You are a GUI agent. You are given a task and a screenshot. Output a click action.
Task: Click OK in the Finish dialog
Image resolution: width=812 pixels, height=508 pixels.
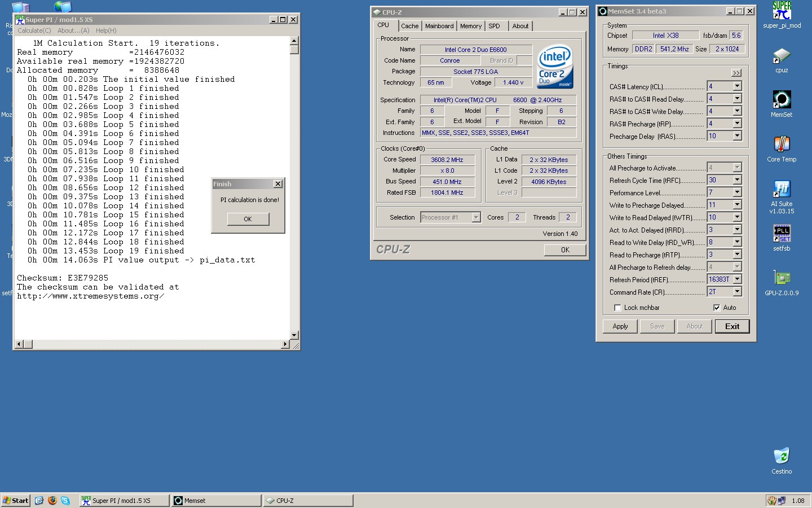tap(248, 219)
